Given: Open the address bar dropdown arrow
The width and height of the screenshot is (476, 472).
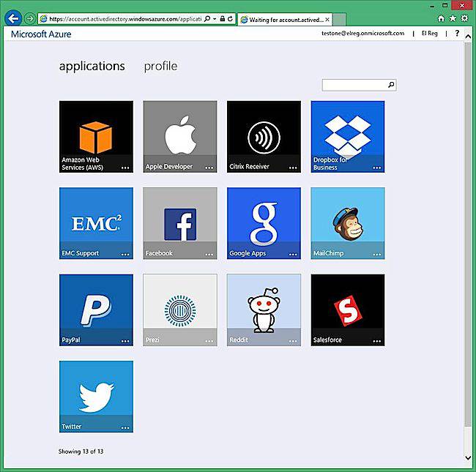Looking at the screenshot, I should [x=215, y=19].
